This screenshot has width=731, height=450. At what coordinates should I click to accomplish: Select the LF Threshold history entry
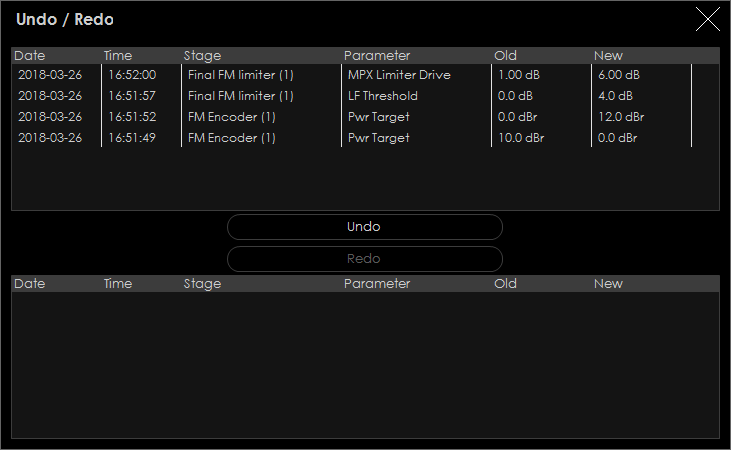pos(382,96)
